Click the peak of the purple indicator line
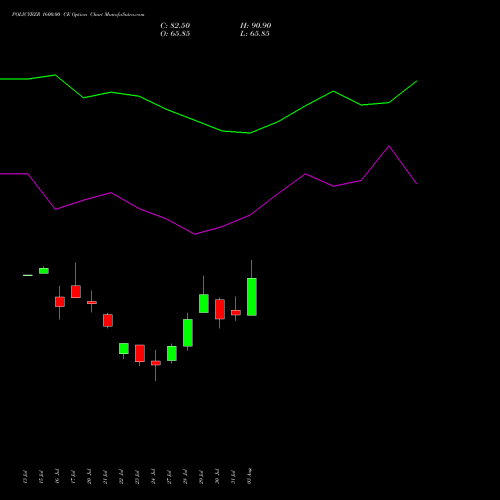This screenshot has height=500, width=500. pos(389,146)
